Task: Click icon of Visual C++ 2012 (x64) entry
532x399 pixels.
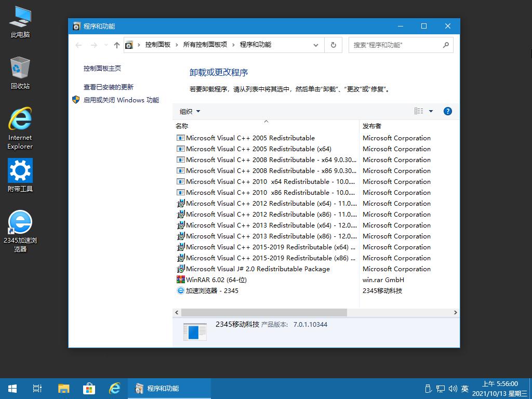Action: point(181,203)
